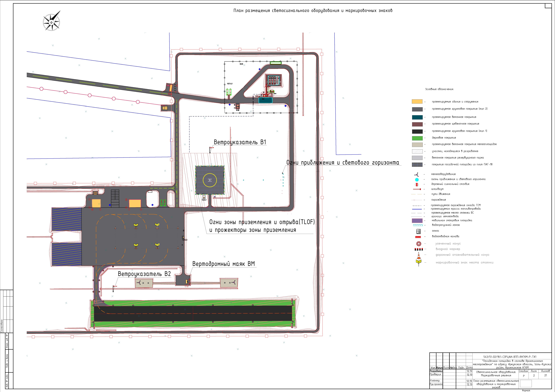Click the 'маркировочный знак места стоянки' legend text
This screenshot has width=555, height=392.
pos(465,263)
